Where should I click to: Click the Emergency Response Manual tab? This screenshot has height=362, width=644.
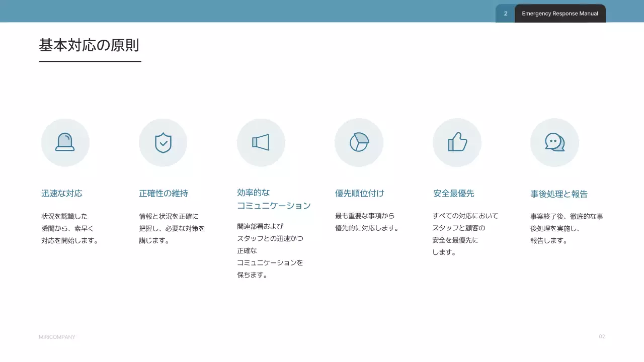pyautogui.click(x=560, y=14)
